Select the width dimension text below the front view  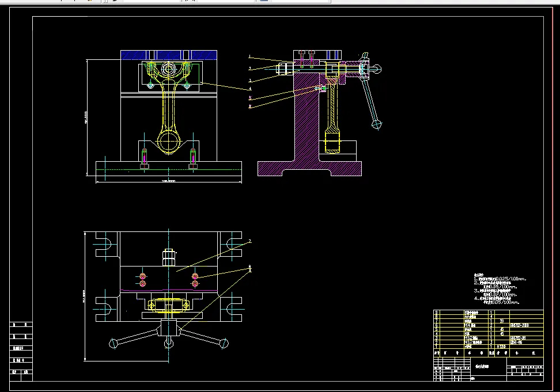click(x=169, y=181)
